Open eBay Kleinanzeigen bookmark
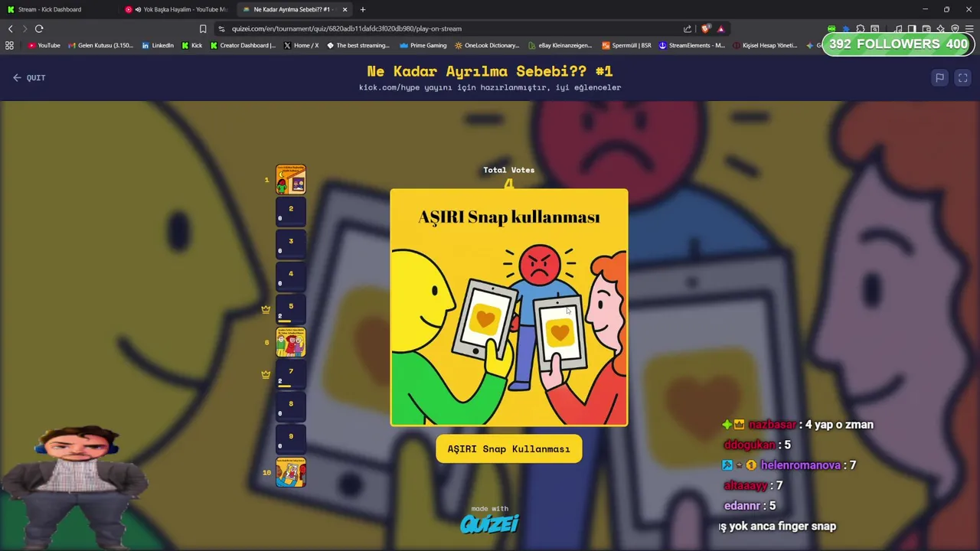980x551 pixels. (x=560, y=45)
